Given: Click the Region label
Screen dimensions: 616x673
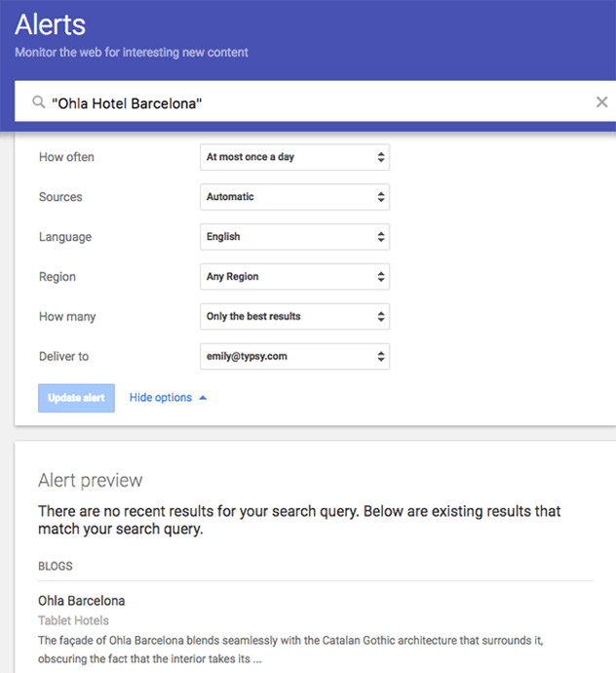Looking at the screenshot, I should [58, 277].
